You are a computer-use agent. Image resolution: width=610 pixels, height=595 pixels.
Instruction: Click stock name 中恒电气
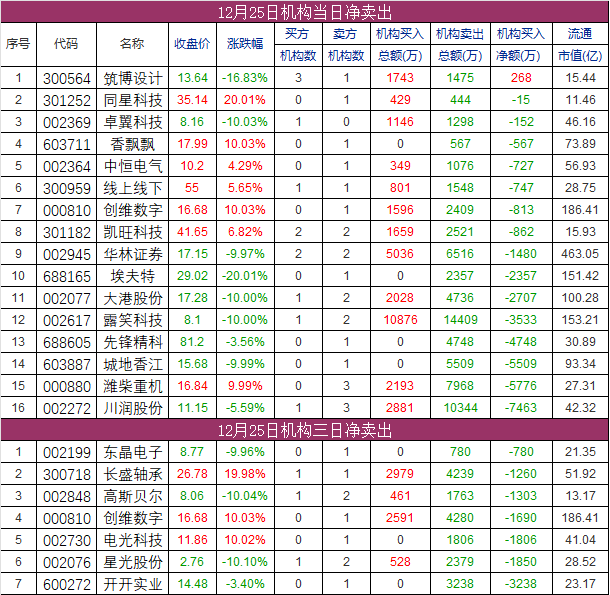[133, 166]
